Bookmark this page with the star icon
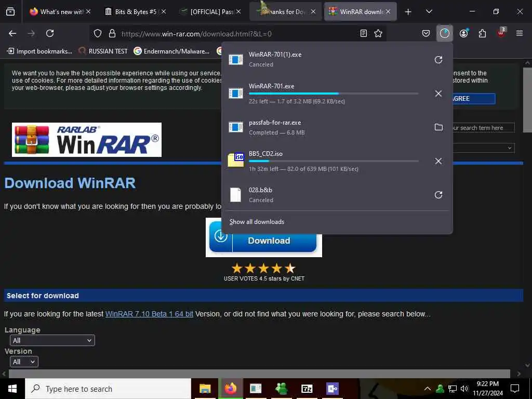The image size is (532, 399). [378, 33]
